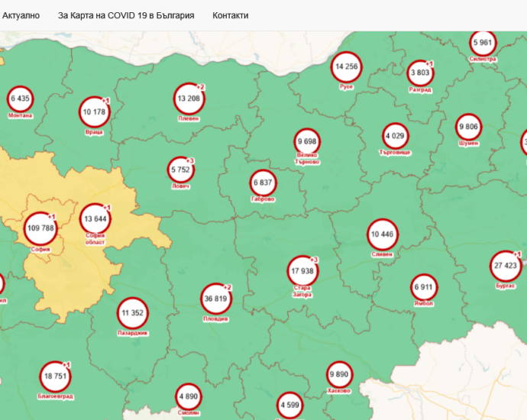Select the Велико Търново marker showing 9 698
Screen dimensions: 527x420
307,141
